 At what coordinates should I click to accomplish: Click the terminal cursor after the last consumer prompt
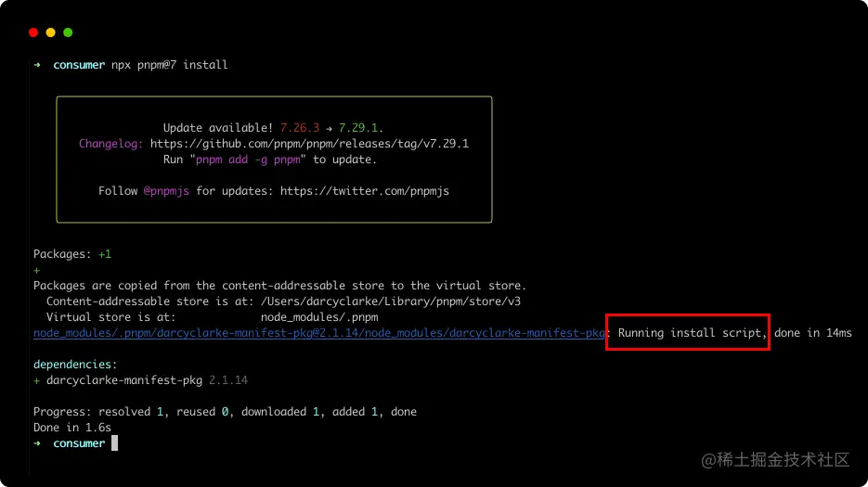pos(114,442)
